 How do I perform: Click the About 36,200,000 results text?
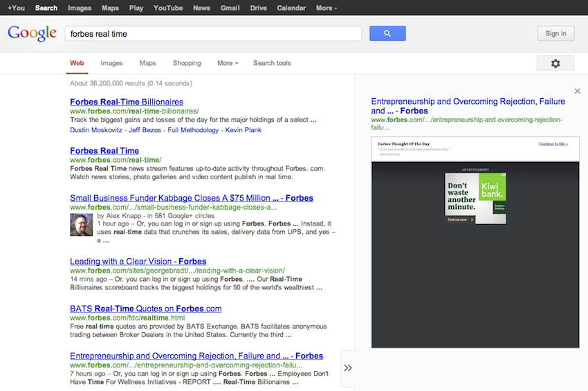[x=131, y=83]
